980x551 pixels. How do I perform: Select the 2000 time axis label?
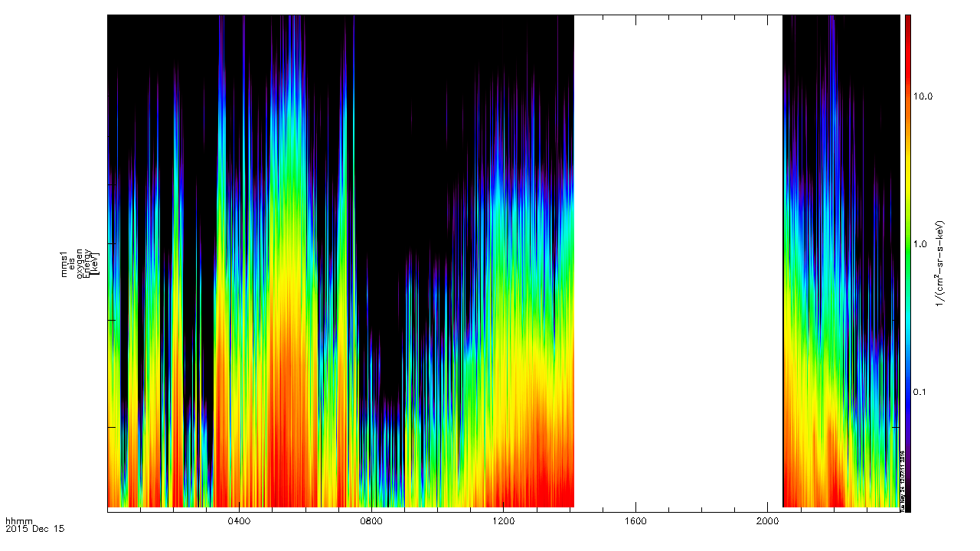tap(767, 521)
